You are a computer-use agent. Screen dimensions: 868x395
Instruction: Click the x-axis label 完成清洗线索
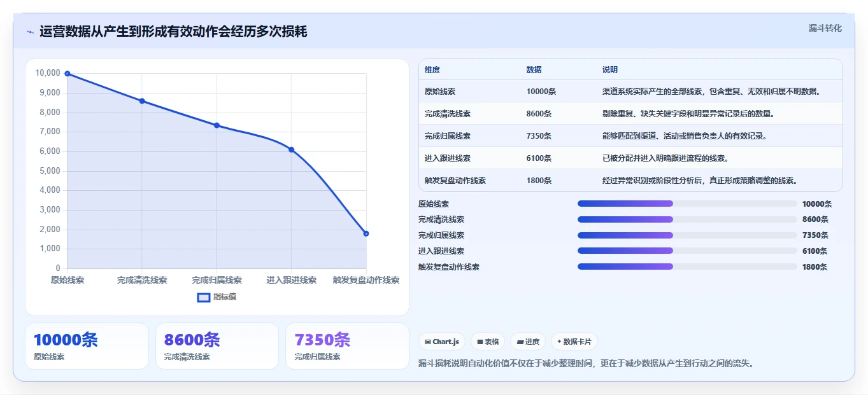[x=142, y=280]
